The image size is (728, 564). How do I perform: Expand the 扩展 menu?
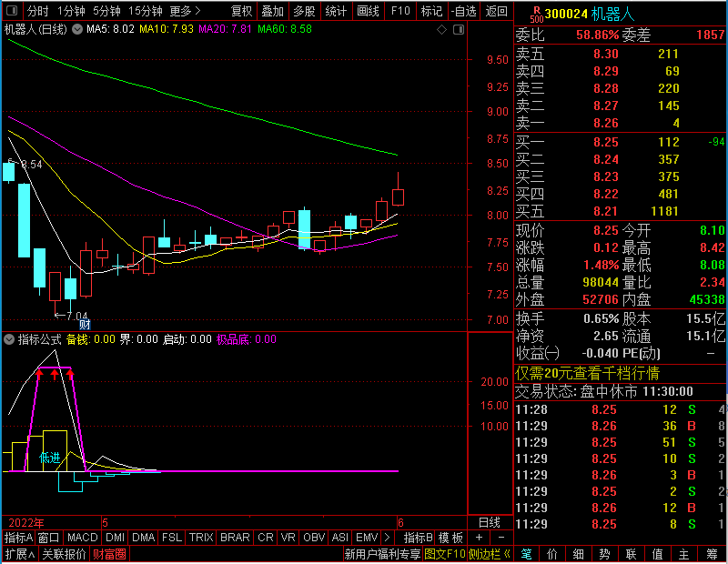pyautogui.click(x=20, y=554)
